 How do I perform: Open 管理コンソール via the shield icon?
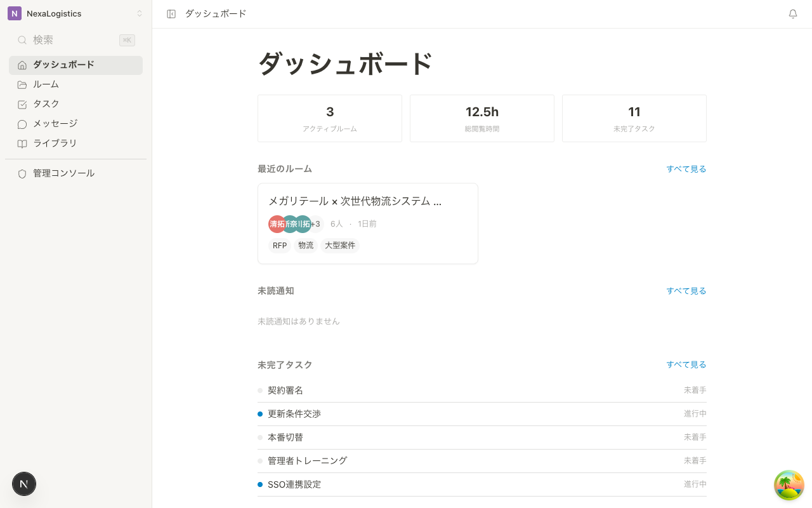[22, 173]
